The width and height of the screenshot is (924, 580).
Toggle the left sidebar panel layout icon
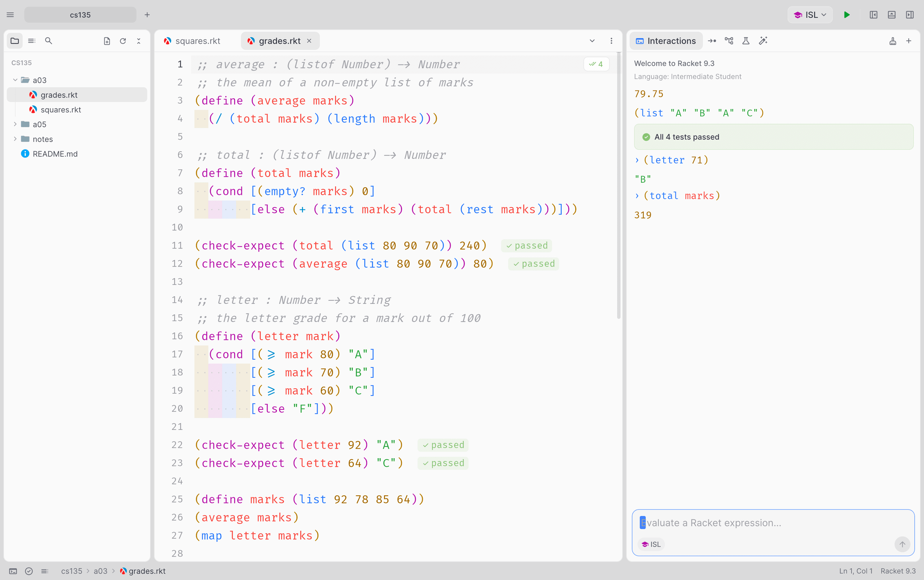point(874,15)
